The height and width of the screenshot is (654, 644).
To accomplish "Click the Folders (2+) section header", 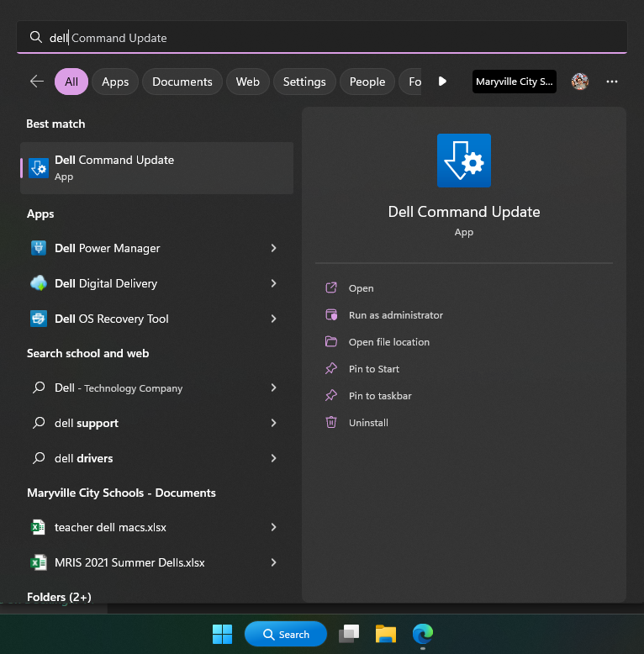I will coord(59,597).
